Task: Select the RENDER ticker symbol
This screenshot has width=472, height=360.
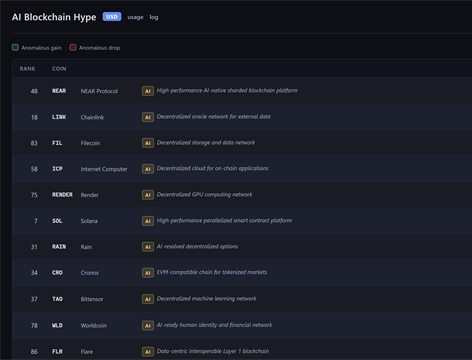Action: [x=62, y=195]
